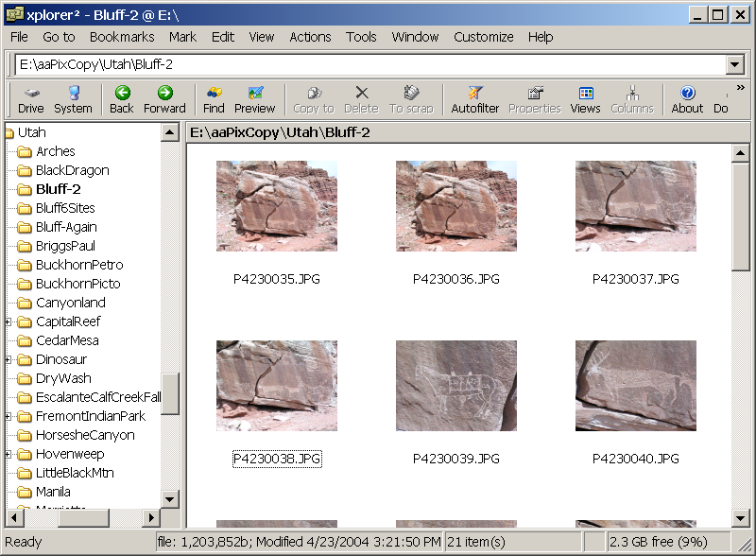The image size is (756, 556).
Task: Expand the address bar dropdown arrow
Action: pyautogui.click(x=734, y=64)
